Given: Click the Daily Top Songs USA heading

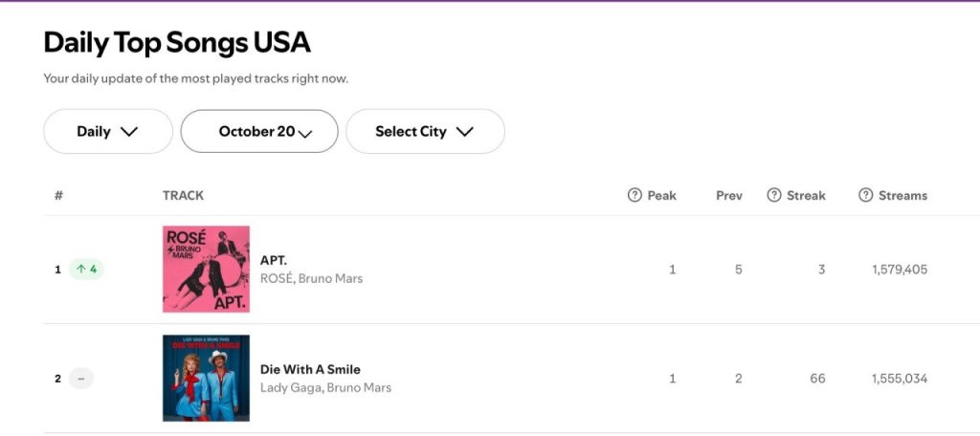Looking at the screenshot, I should [x=177, y=43].
